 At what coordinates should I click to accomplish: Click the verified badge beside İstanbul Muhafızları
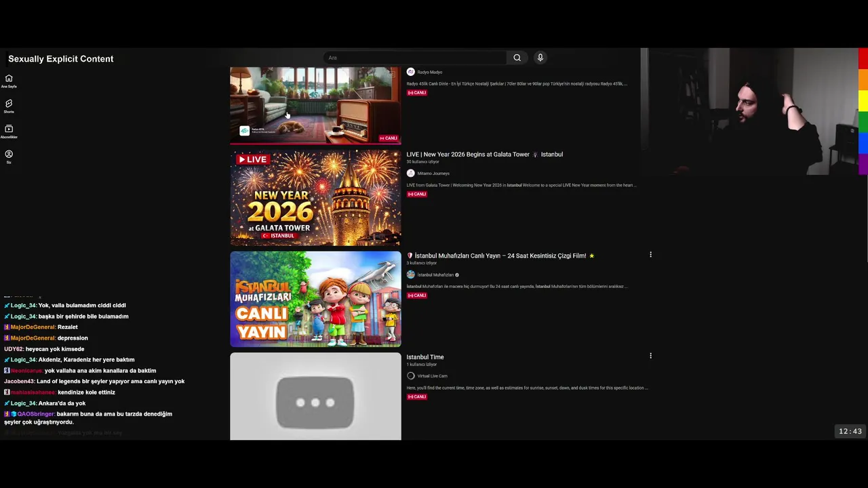pyautogui.click(x=457, y=275)
